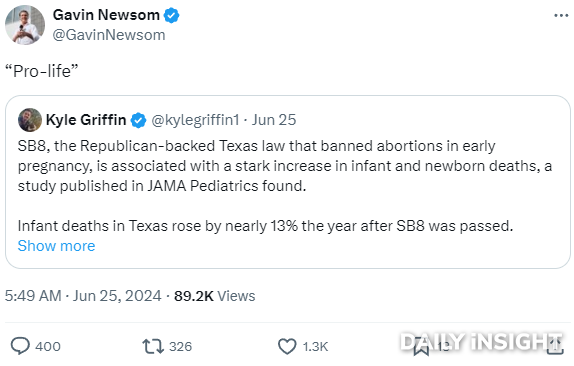
Task: Open Gavin Newsom's profile picture
Action: (25, 25)
